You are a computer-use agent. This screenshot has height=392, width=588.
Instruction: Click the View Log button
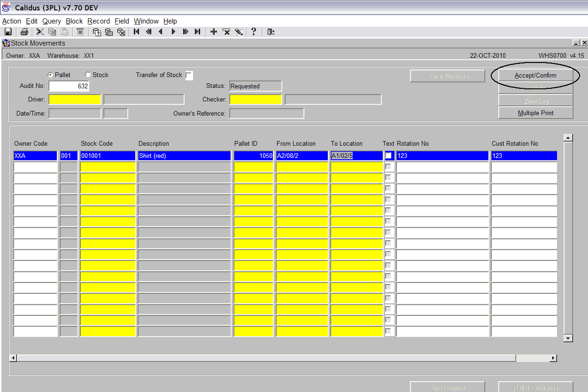[x=535, y=101]
